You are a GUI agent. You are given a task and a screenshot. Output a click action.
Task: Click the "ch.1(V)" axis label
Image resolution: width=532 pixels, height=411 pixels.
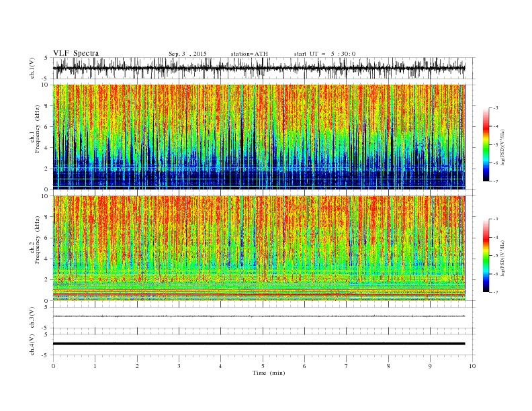click(32, 68)
